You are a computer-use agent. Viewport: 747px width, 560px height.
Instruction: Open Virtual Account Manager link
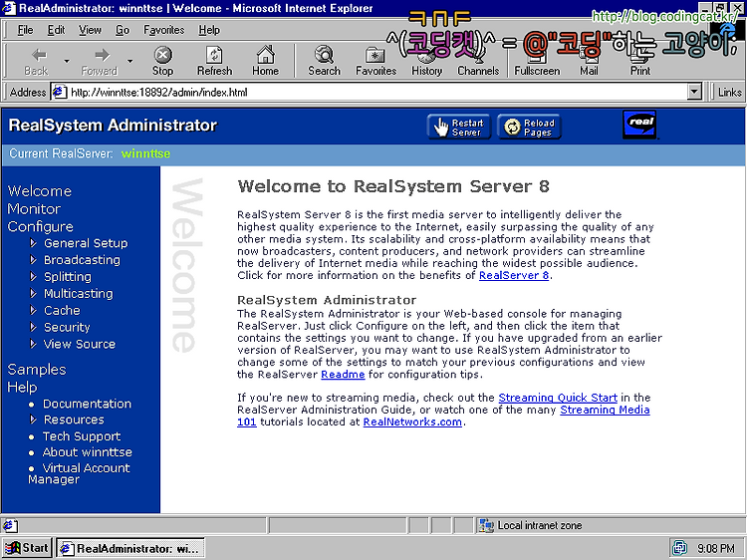tap(79, 473)
